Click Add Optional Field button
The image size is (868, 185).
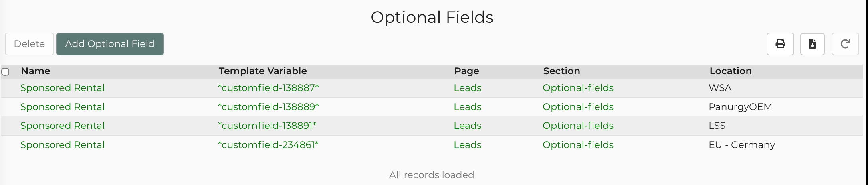(x=110, y=44)
